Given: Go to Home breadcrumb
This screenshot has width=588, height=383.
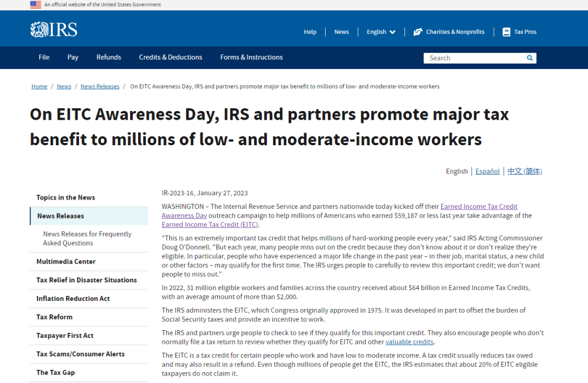Looking at the screenshot, I should [39, 86].
